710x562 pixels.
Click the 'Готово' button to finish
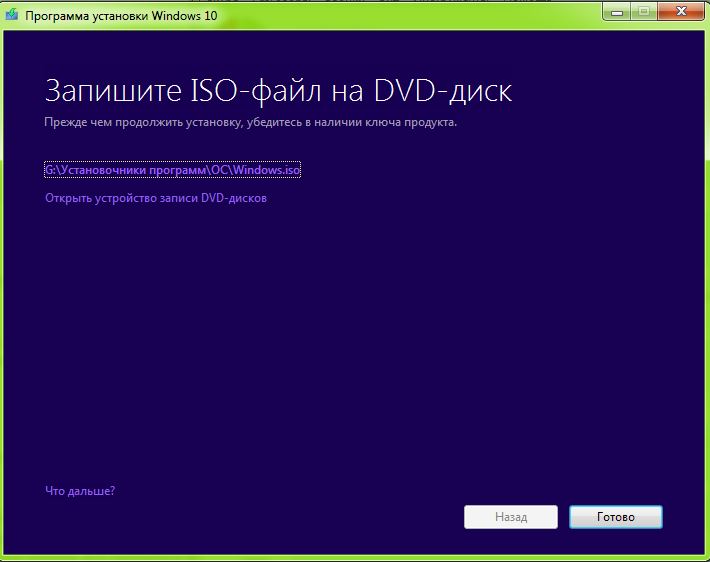point(616,517)
